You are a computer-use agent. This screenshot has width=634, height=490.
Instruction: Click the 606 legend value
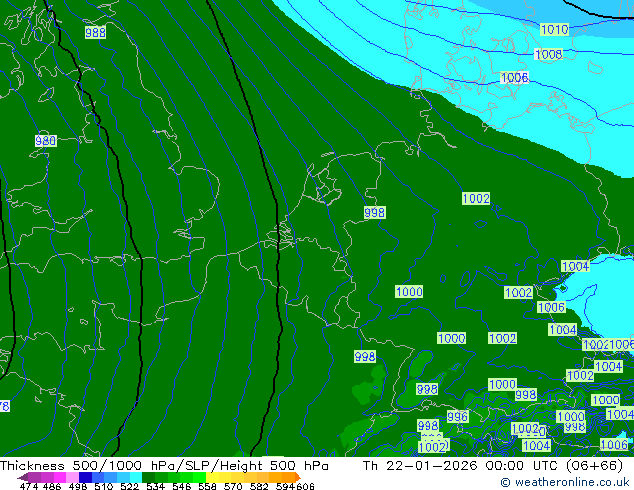305,486
